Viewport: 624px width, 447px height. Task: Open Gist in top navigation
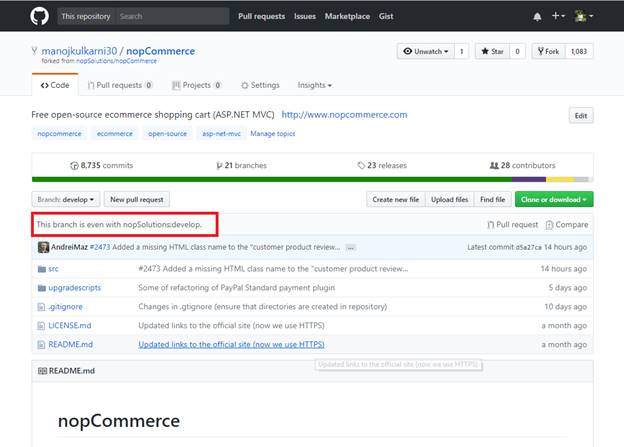(x=386, y=16)
